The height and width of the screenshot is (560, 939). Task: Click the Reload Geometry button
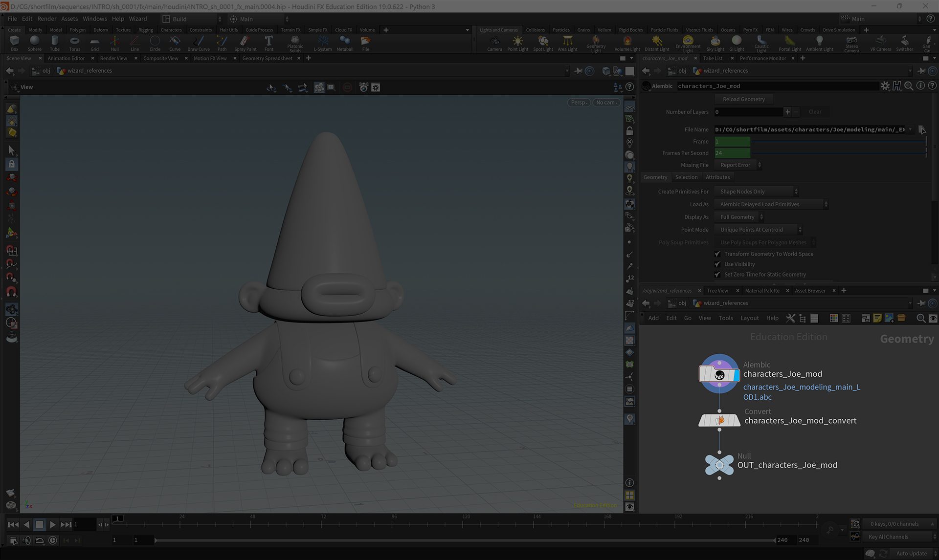(x=743, y=99)
